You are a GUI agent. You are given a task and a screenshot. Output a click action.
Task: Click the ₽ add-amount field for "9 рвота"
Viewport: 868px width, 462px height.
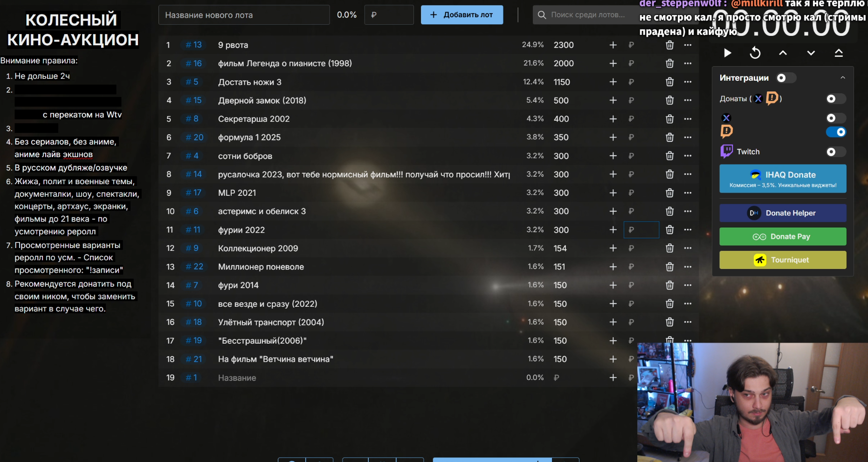(x=641, y=45)
